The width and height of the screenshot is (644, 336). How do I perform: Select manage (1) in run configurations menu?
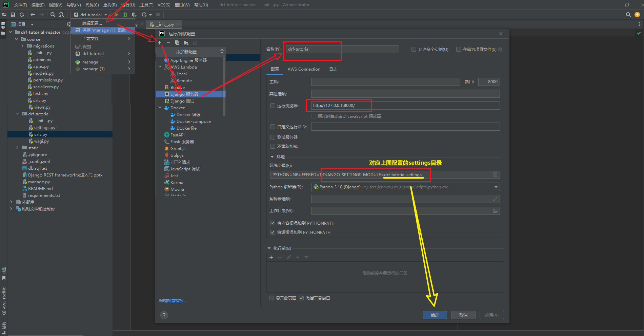pos(103,69)
